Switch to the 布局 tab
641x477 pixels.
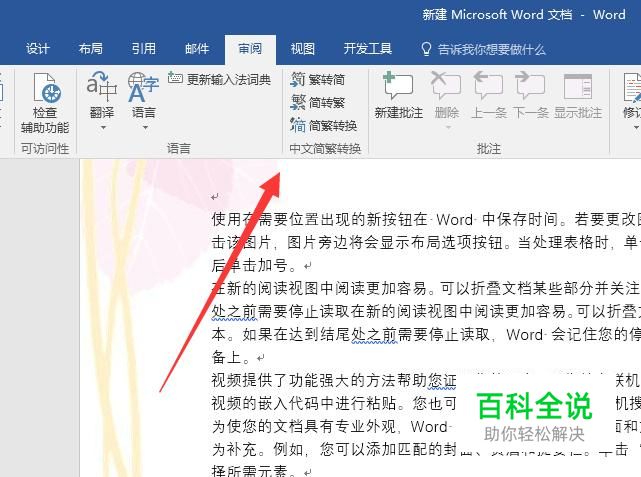[90, 49]
